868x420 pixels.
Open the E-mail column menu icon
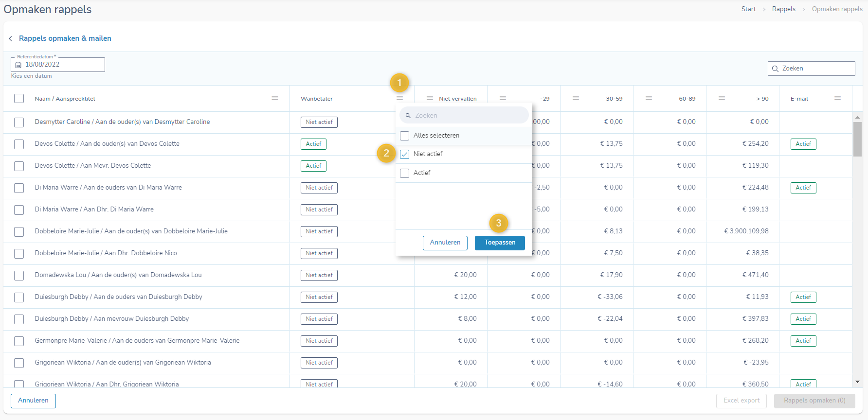[837, 98]
